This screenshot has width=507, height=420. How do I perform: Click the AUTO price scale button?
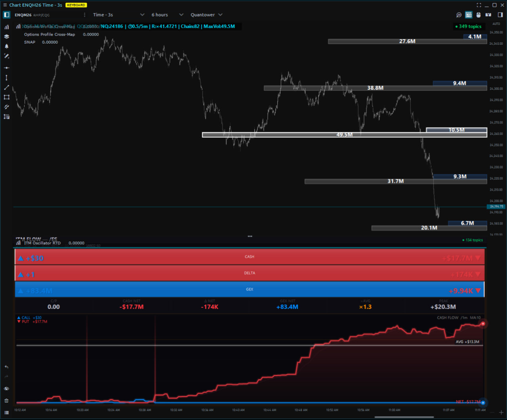coord(496,24)
